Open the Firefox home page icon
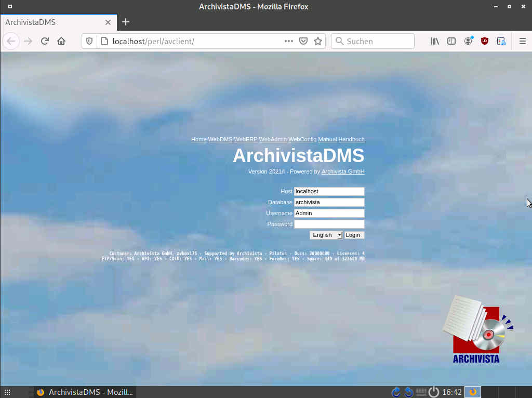The image size is (532, 398). (61, 41)
